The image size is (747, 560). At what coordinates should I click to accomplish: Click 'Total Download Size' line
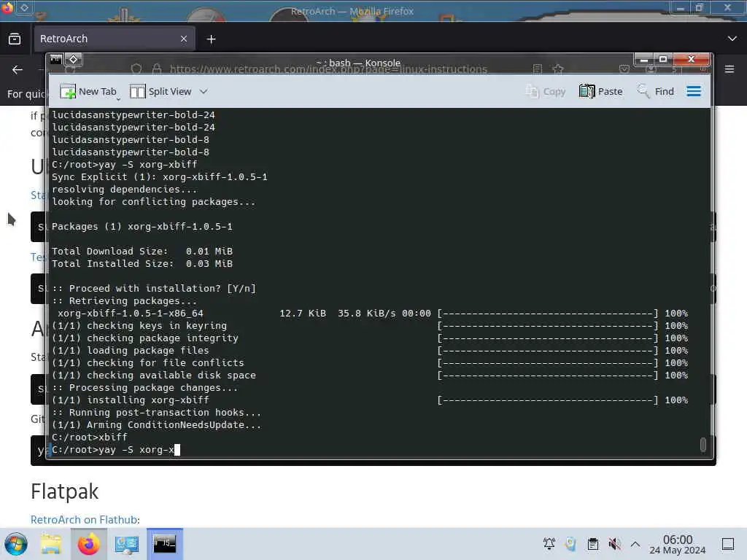[142, 252]
